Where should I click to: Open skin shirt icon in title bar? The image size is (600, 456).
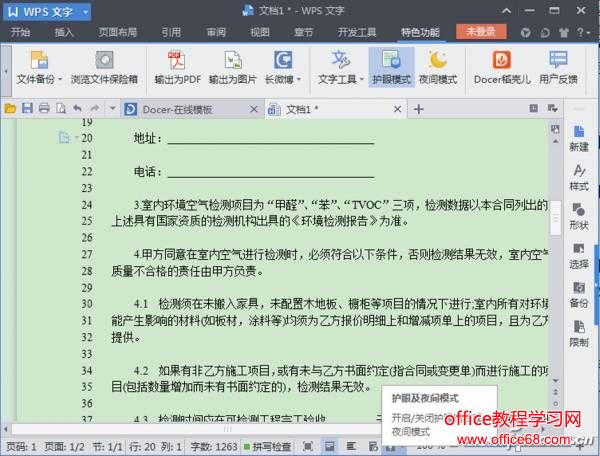(563, 33)
